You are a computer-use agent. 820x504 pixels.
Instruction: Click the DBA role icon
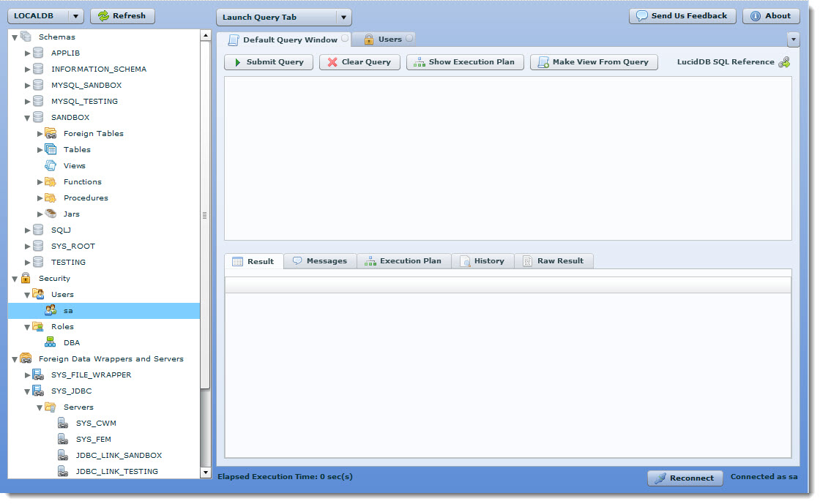51,342
